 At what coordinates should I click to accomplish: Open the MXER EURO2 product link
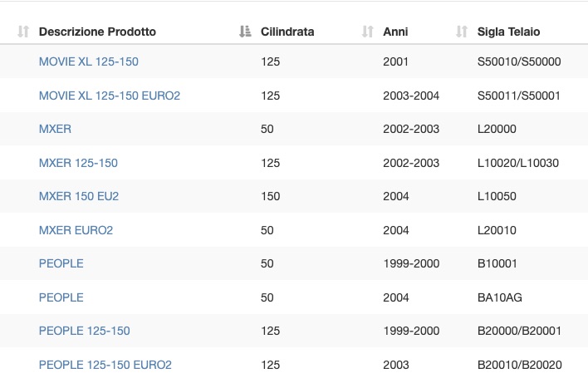click(x=76, y=230)
